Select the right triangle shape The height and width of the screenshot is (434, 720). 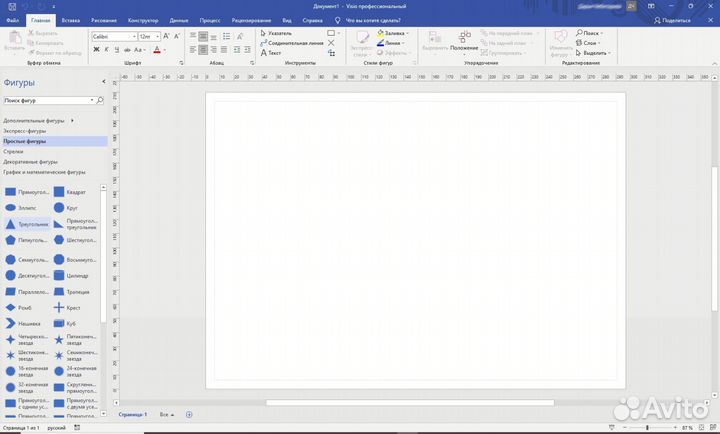(x=75, y=224)
